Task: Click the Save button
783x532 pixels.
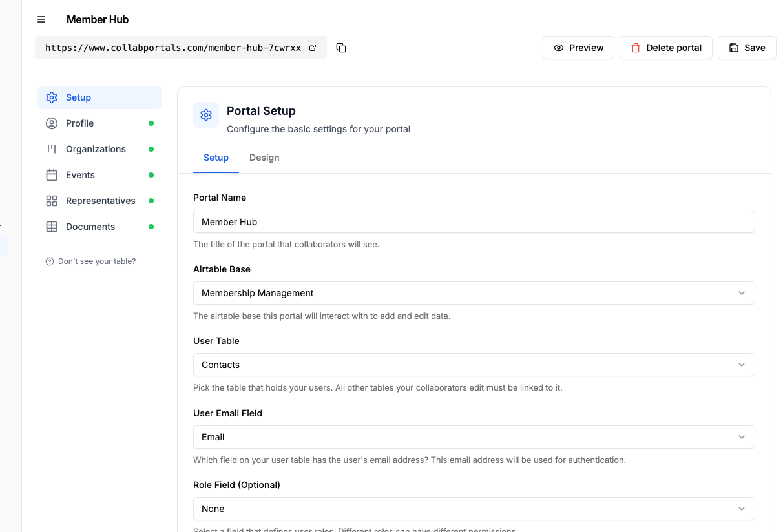Action: click(747, 48)
